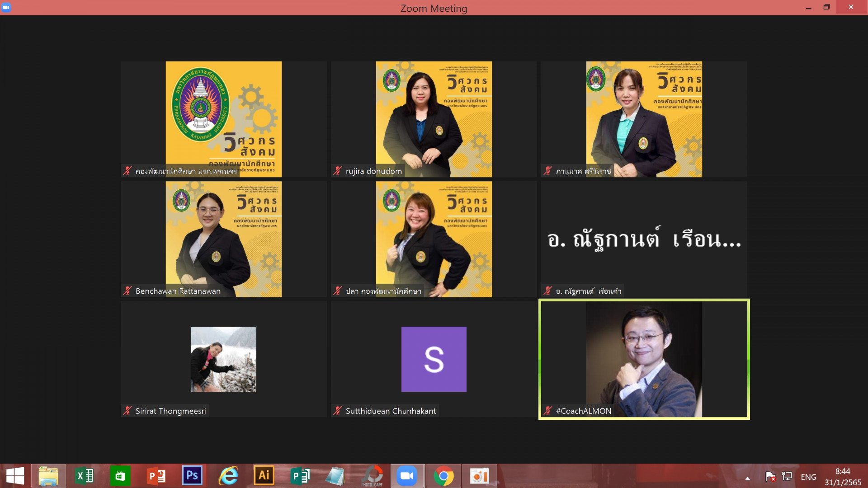Click muted mic icon beside Benchawan Rattanawan
Viewport: 868px width, 488px height.
(x=127, y=291)
